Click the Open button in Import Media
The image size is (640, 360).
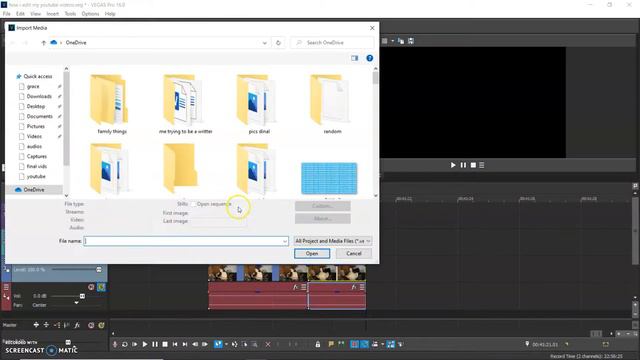[312, 253]
